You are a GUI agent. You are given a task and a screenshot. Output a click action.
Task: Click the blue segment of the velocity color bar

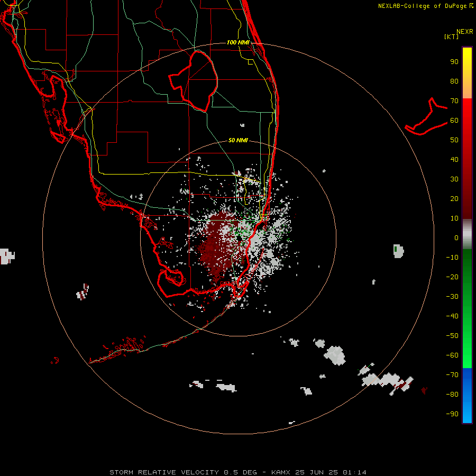coord(467,396)
